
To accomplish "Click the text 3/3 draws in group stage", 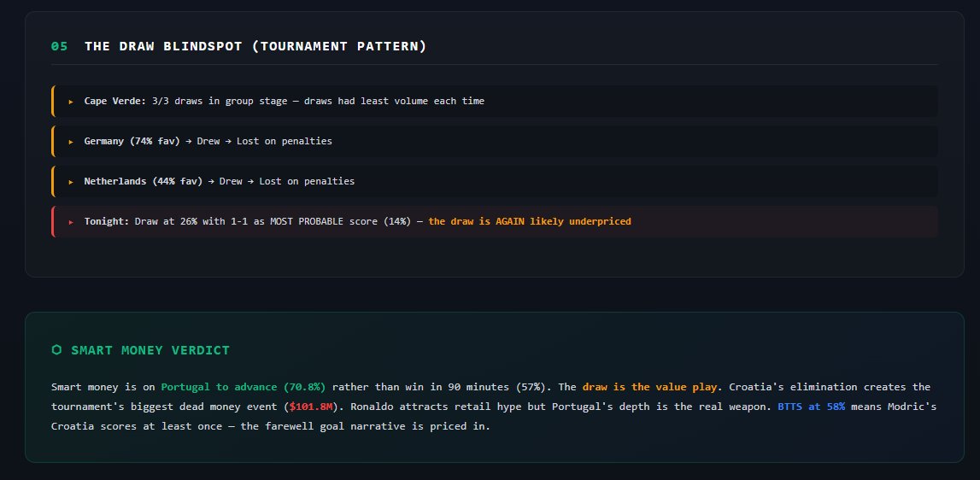I will point(220,101).
